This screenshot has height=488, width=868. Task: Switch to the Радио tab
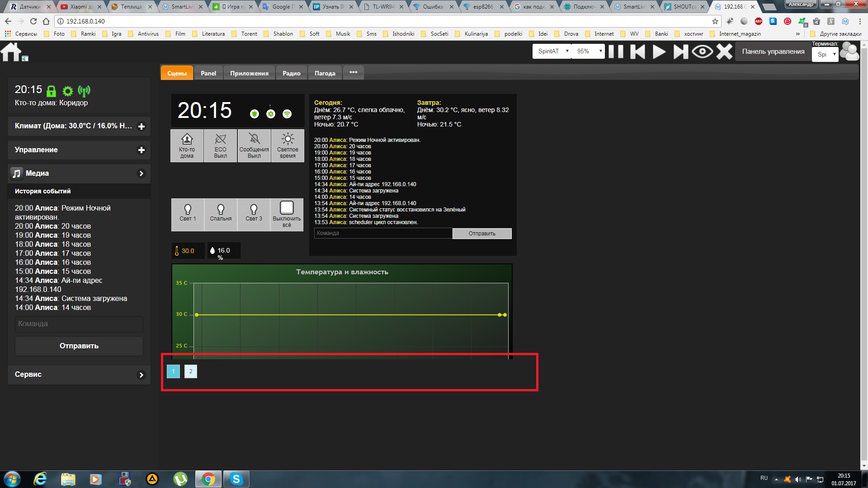[x=291, y=73]
